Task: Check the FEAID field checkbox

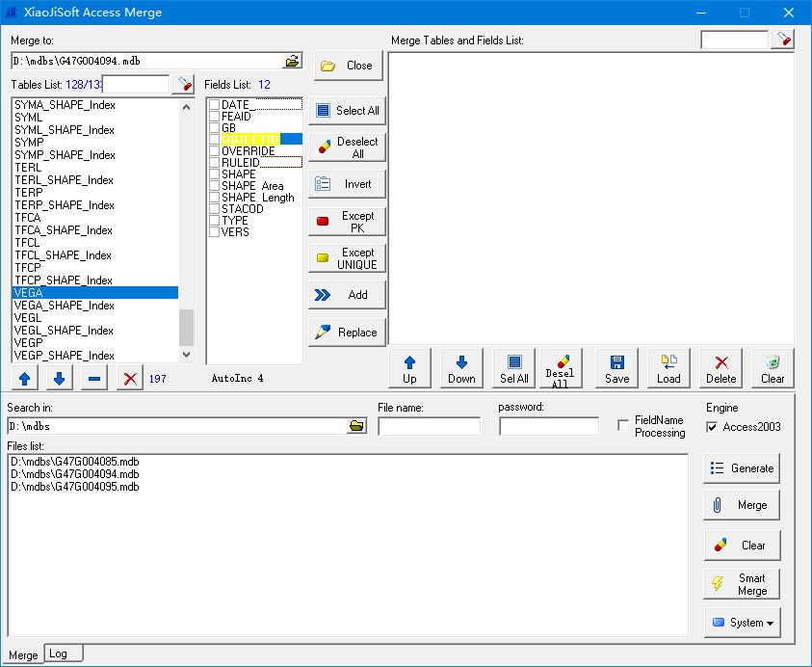Action: 215,116
